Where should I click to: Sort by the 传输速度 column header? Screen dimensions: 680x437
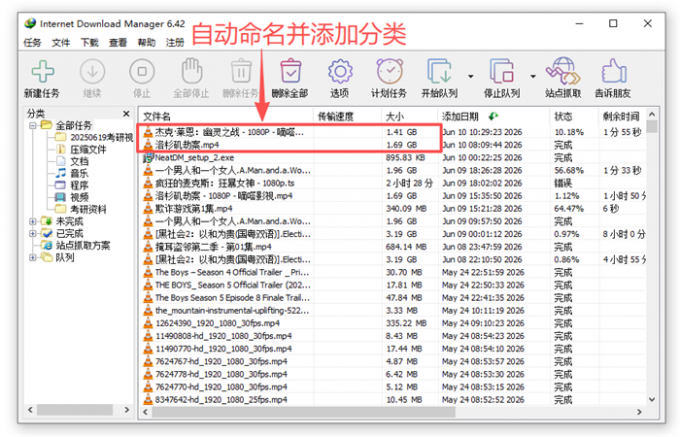tap(347, 116)
